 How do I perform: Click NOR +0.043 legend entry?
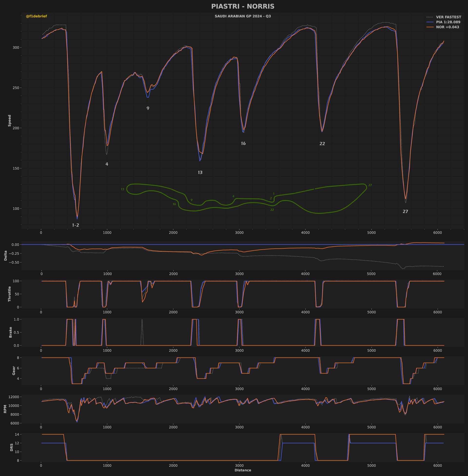coord(447,27)
